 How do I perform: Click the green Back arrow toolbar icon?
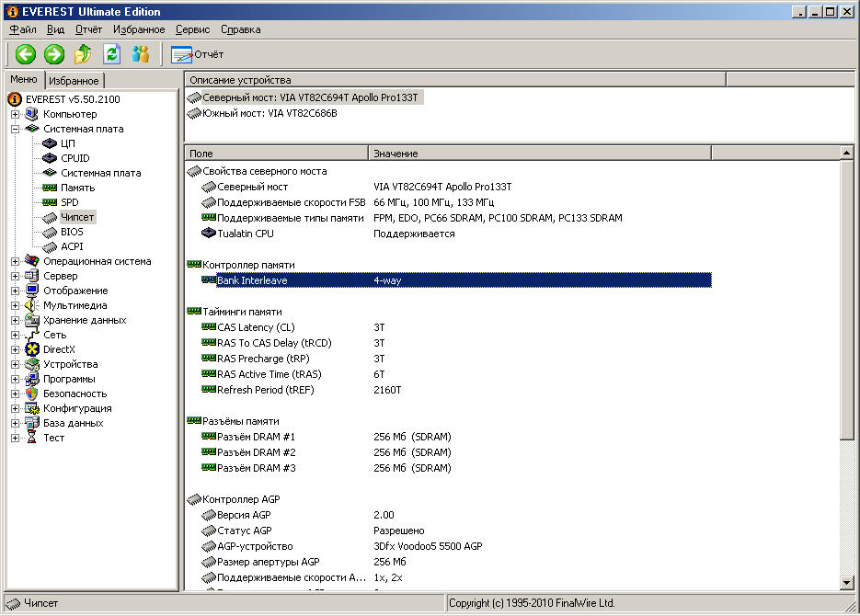tap(26, 54)
